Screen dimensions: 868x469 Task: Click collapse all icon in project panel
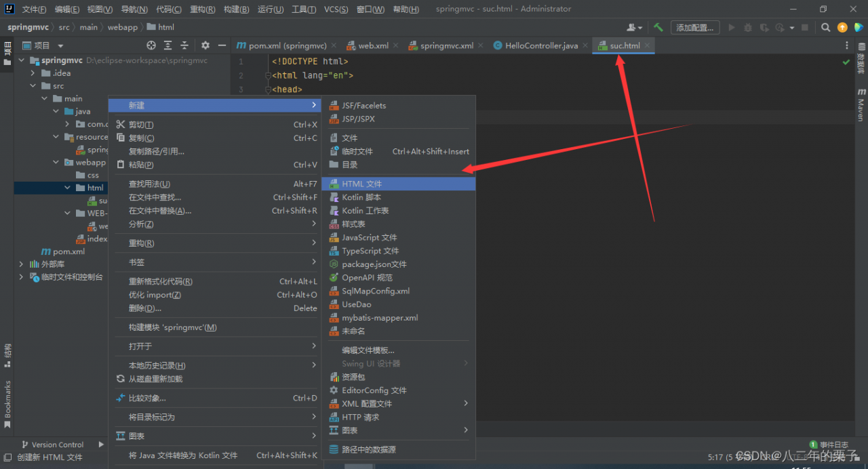184,45
